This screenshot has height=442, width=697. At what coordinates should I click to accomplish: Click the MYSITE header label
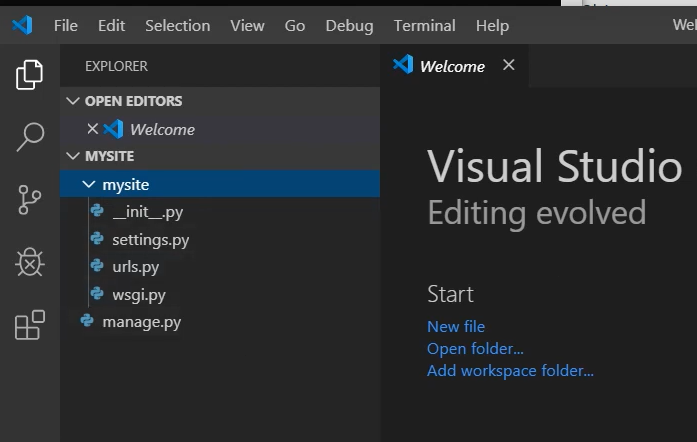pyautogui.click(x=109, y=156)
